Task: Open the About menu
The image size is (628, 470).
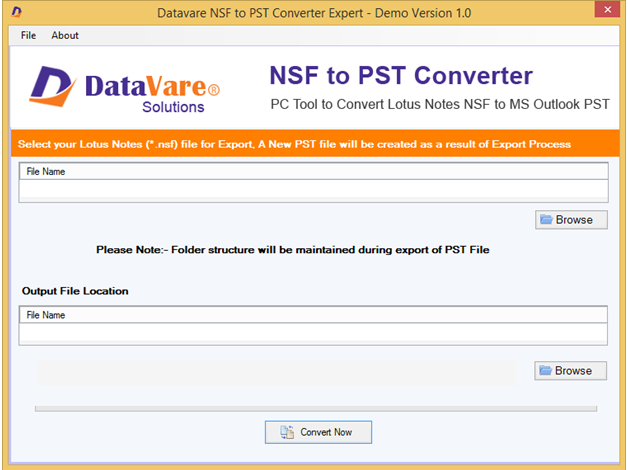Action: (x=65, y=36)
